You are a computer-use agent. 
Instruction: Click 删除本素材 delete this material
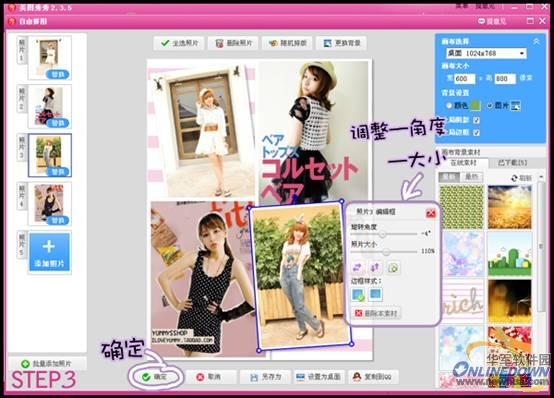tap(376, 313)
